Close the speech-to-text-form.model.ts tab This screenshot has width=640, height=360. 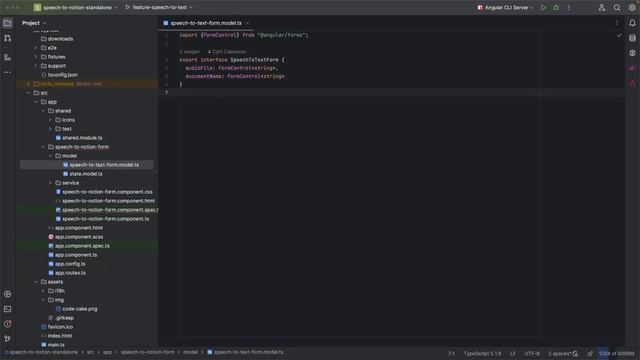point(247,23)
